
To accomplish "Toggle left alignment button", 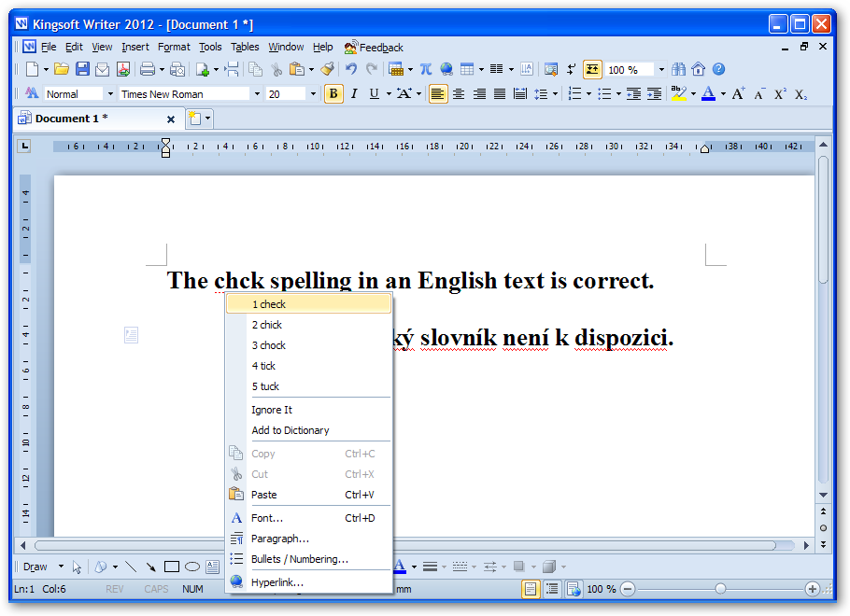I will [437, 94].
